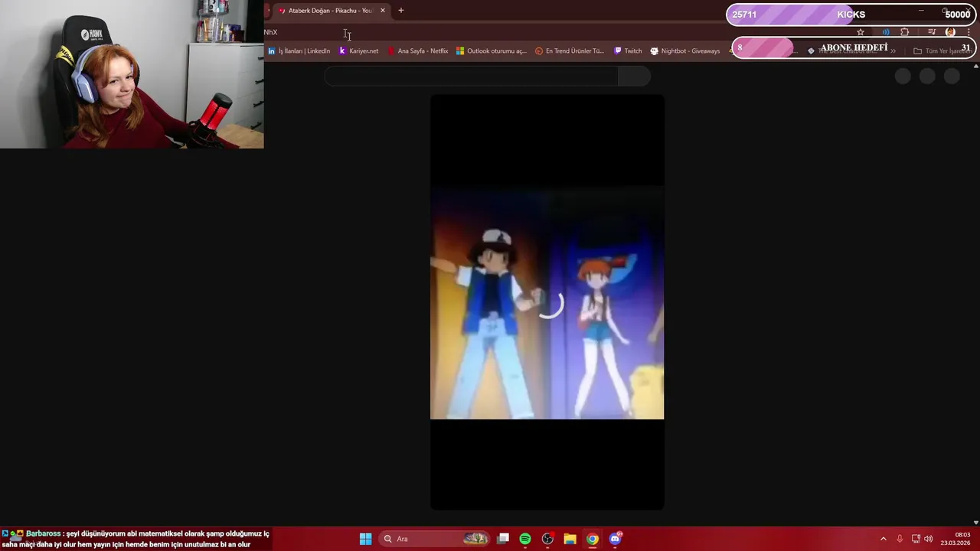This screenshot has width=980, height=551.
Task: Click the YouTube search field
Action: pos(471,76)
